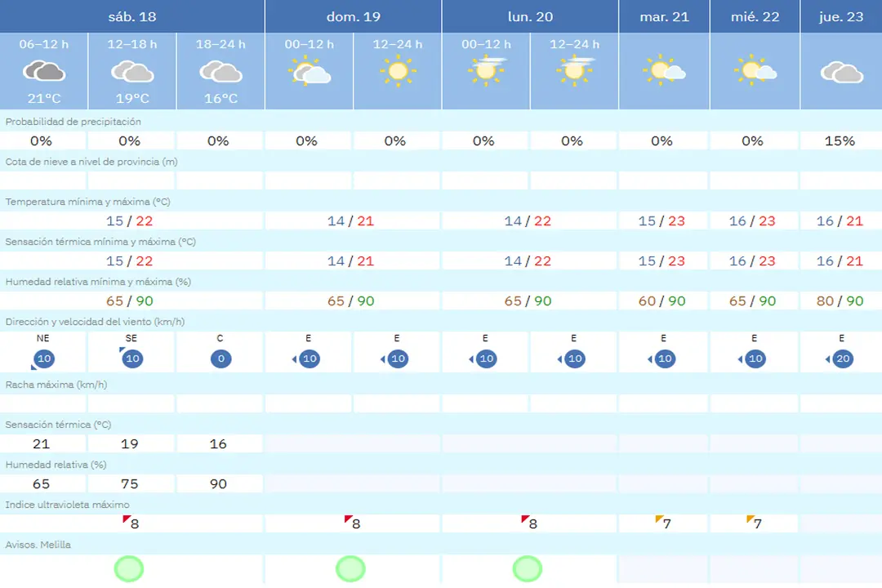
Task: Click the 06–12 h time slot label
Action: [x=44, y=44]
